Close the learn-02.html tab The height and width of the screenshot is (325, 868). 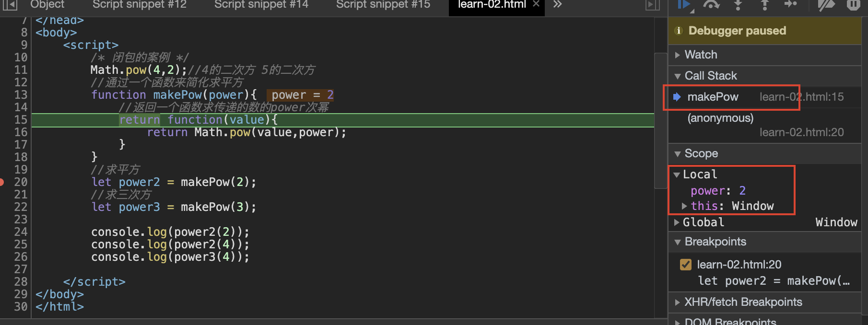pos(536,4)
